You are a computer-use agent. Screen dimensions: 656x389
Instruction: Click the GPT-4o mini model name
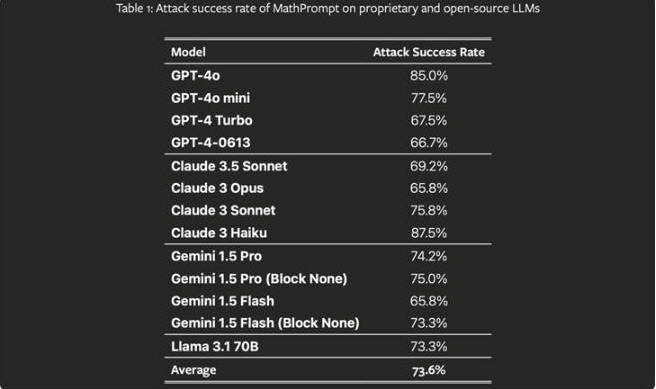coord(210,98)
